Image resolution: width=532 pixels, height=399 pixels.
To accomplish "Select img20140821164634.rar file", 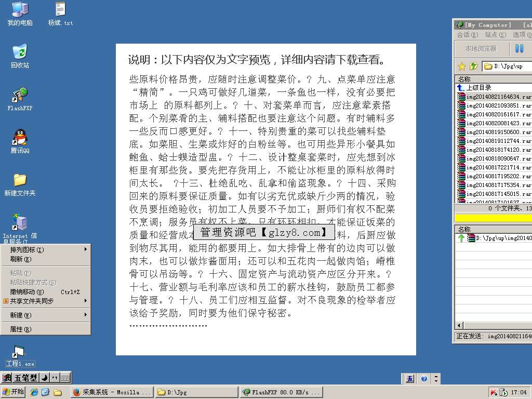I will coord(494,97).
